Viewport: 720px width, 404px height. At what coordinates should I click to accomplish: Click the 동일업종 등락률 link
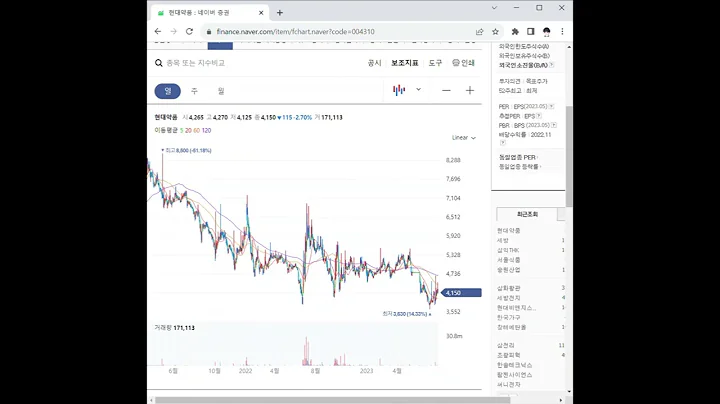pyautogui.click(x=520, y=167)
